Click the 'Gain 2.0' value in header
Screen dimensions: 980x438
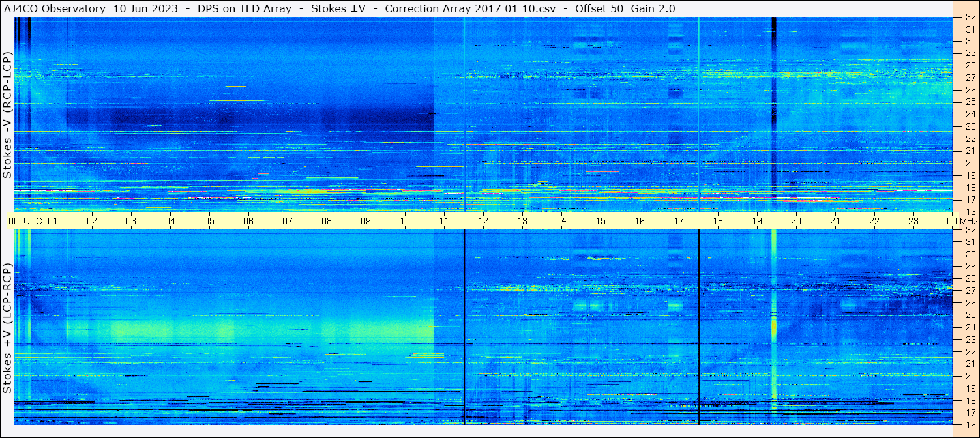(x=653, y=8)
